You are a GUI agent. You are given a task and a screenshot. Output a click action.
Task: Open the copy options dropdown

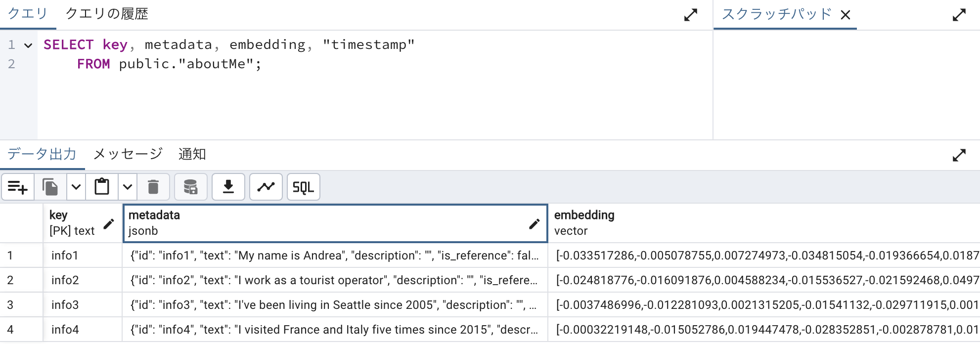pyautogui.click(x=76, y=187)
